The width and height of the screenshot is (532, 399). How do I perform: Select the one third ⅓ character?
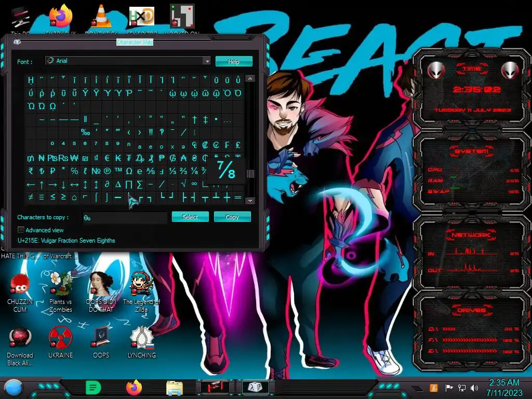click(x=172, y=171)
